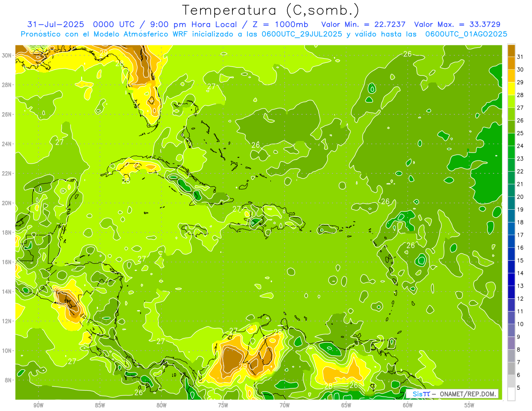The width and height of the screenshot is (532, 411).
Task: Click the color bar label 30
Action: point(520,70)
